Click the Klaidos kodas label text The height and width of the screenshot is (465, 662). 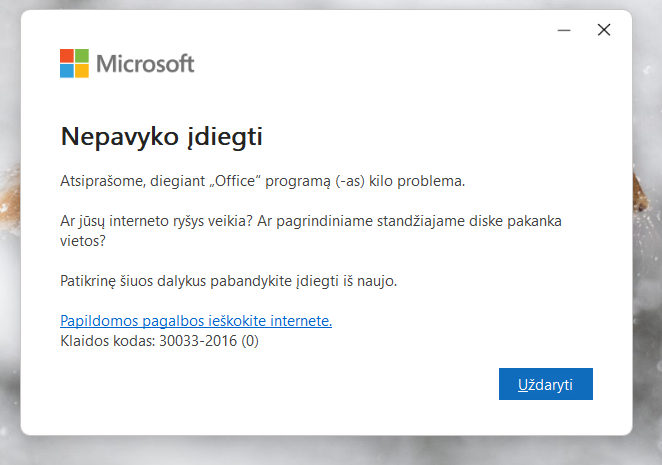click(108, 340)
